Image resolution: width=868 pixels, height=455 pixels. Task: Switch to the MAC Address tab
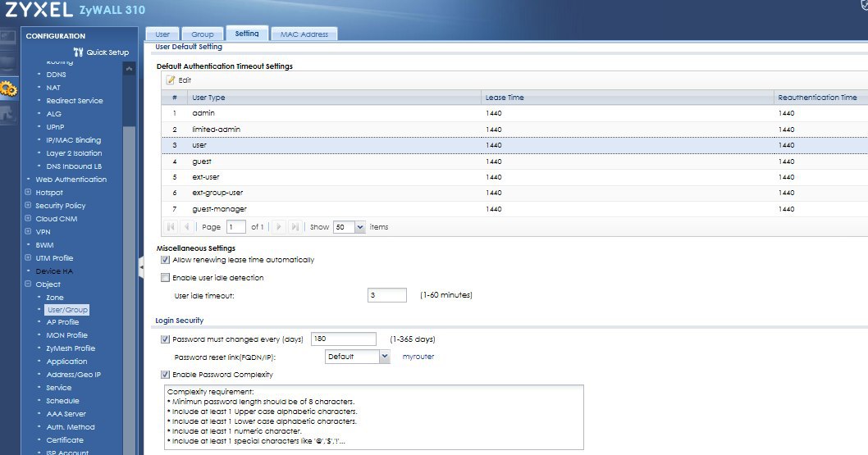coord(304,34)
